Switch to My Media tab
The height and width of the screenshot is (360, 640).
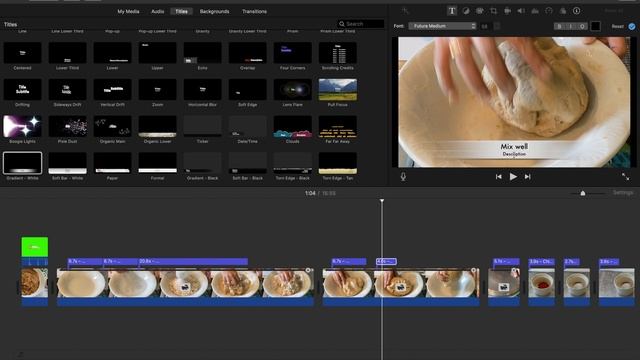pos(128,11)
